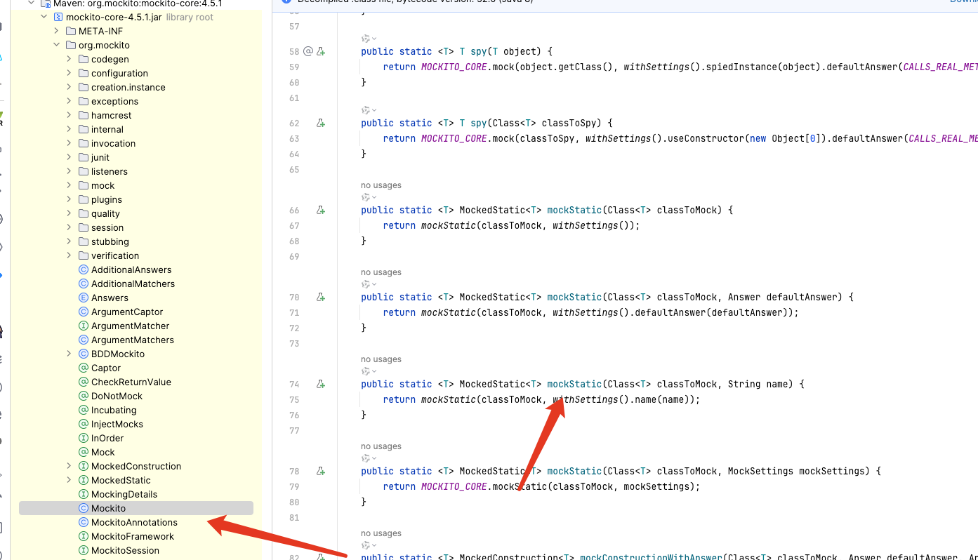Click the 'no usages' hint above line 74

[x=381, y=359]
